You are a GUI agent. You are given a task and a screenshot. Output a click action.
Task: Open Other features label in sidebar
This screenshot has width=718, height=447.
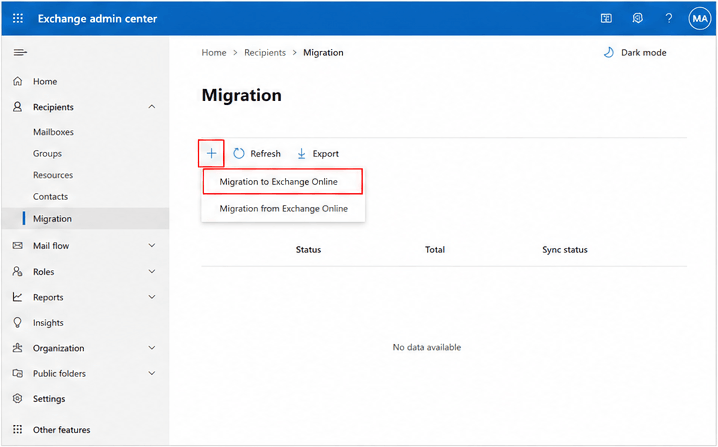click(61, 430)
